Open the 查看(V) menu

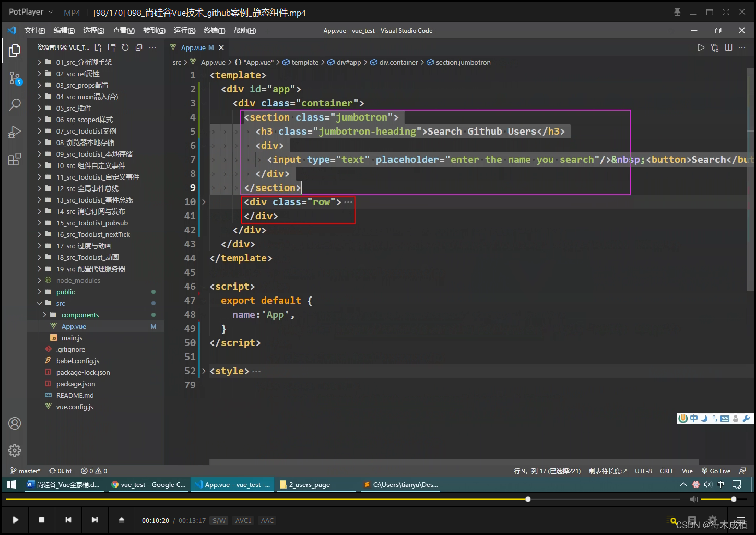pyautogui.click(x=124, y=31)
